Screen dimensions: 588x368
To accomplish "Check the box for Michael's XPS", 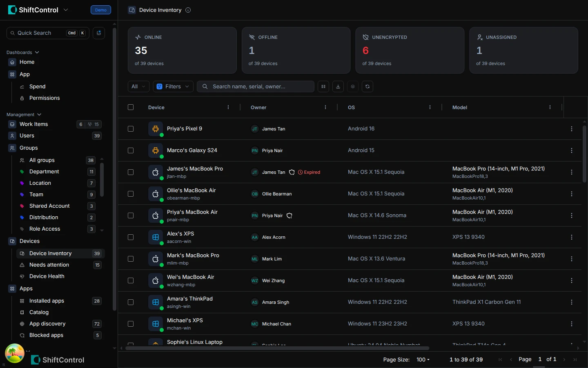I will [131, 324].
